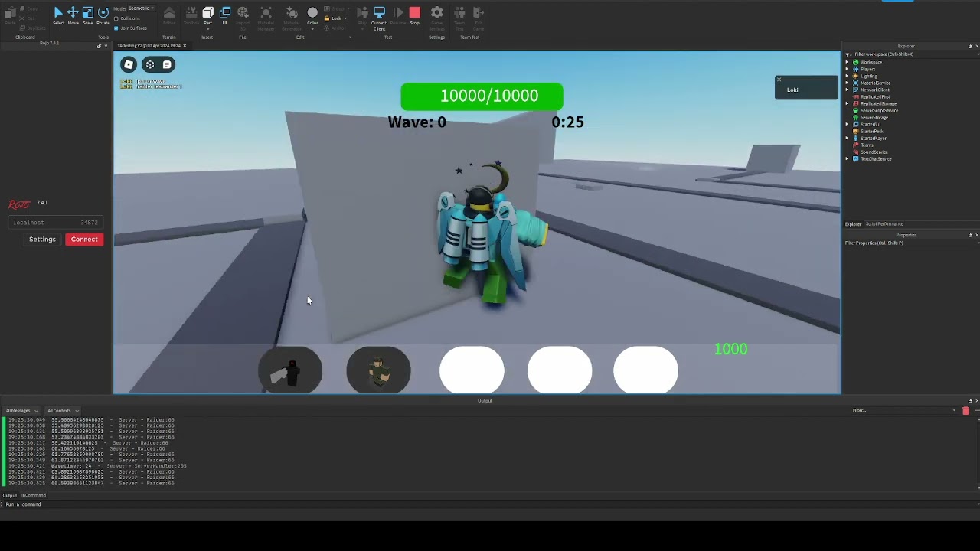The image size is (980, 551).
Task: Open the Mode dropdown showing Geometric
Action: (x=140, y=8)
